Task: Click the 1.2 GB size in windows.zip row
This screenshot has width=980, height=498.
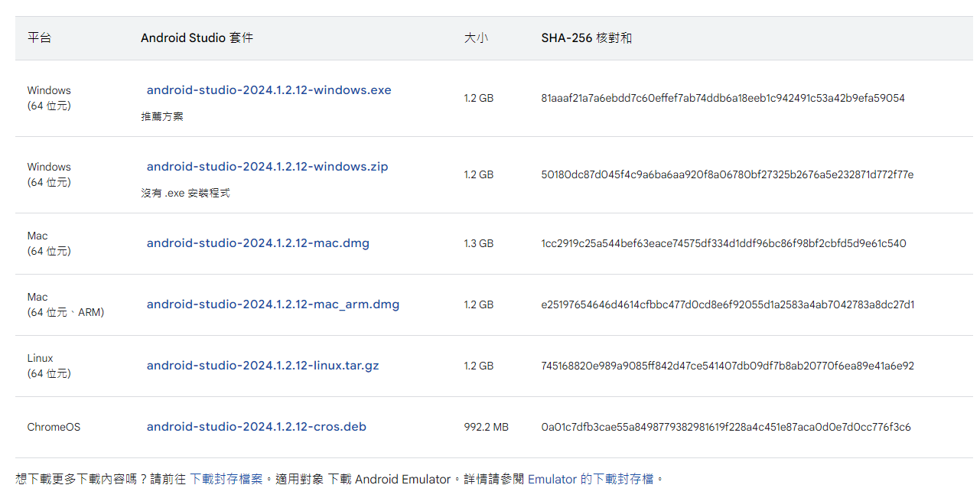Action: click(x=479, y=174)
